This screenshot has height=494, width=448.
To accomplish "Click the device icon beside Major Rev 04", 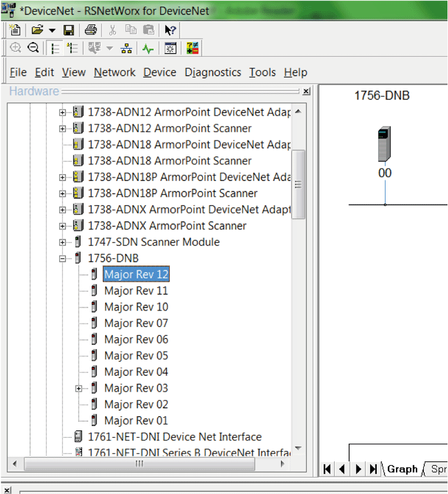I will [x=94, y=372].
